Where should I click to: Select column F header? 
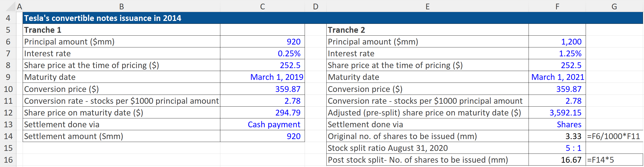click(557, 6)
